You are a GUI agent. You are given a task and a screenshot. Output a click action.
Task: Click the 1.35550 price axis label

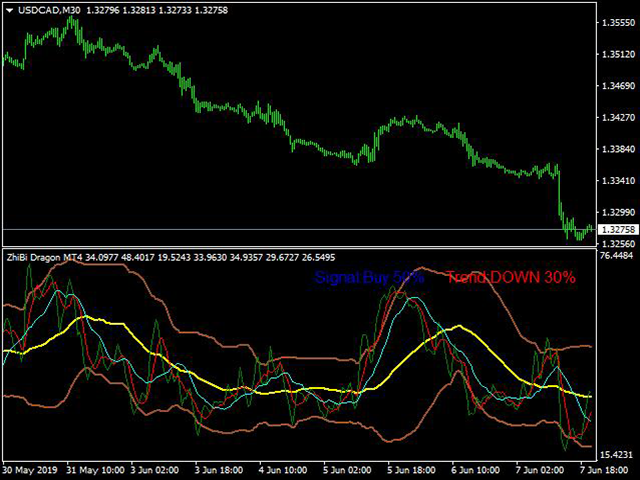(x=619, y=23)
